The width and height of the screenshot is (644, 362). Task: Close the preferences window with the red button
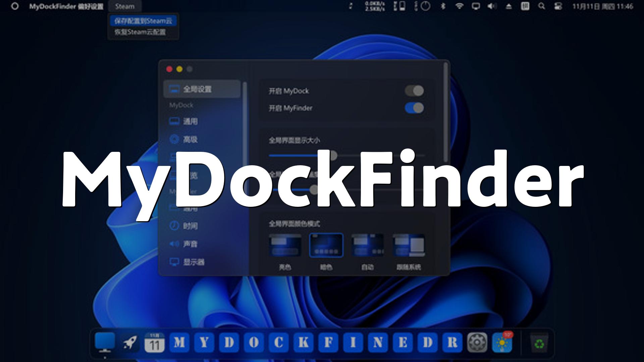(169, 69)
